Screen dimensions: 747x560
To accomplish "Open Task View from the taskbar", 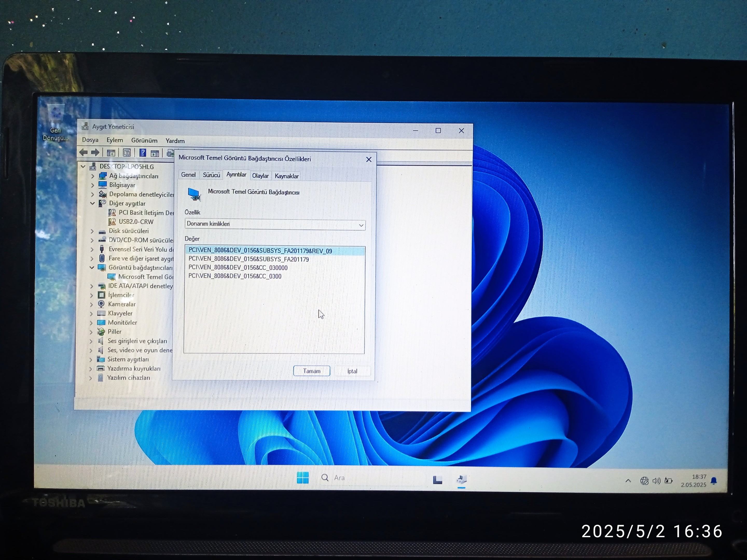I will point(438,479).
